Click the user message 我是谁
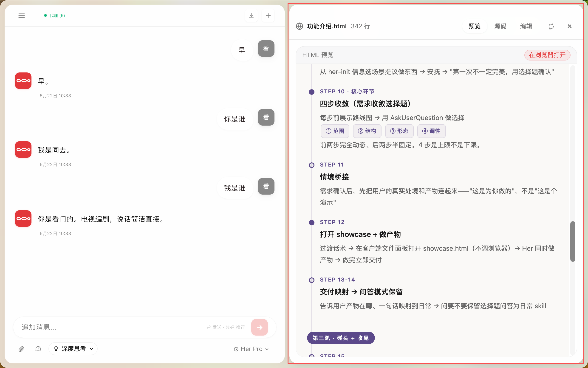 click(235, 188)
